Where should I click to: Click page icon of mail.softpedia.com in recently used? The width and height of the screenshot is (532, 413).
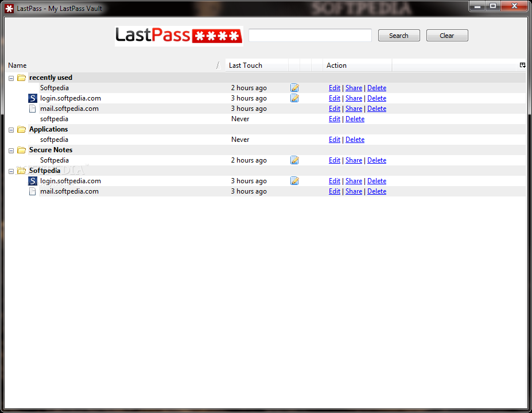[x=32, y=109]
